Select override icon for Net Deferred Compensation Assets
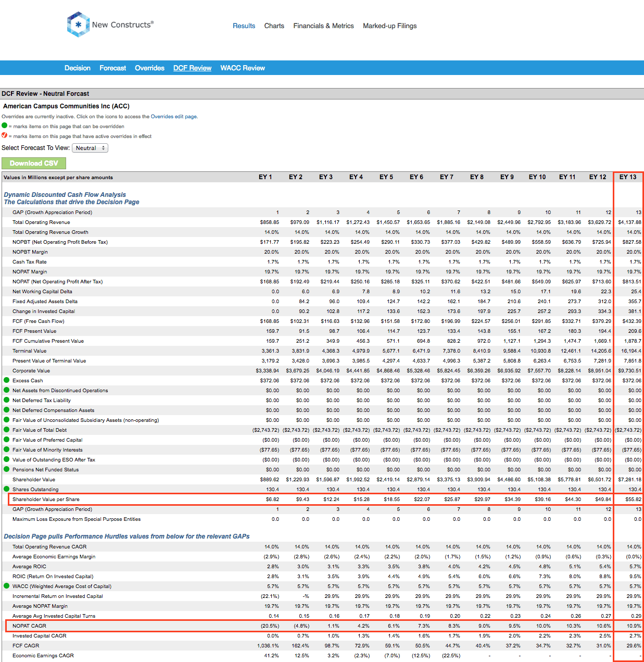 7,410
